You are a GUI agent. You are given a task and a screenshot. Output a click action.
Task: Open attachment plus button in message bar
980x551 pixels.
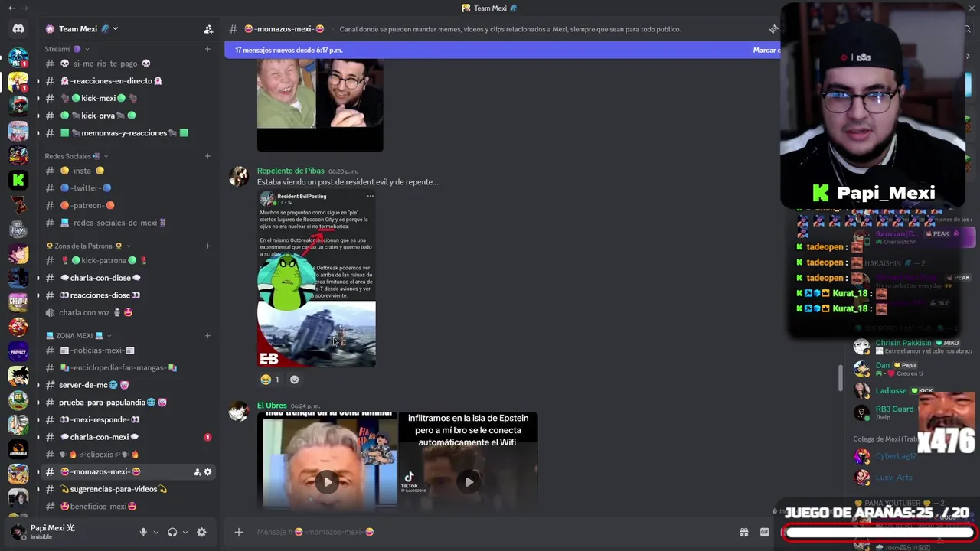click(239, 532)
